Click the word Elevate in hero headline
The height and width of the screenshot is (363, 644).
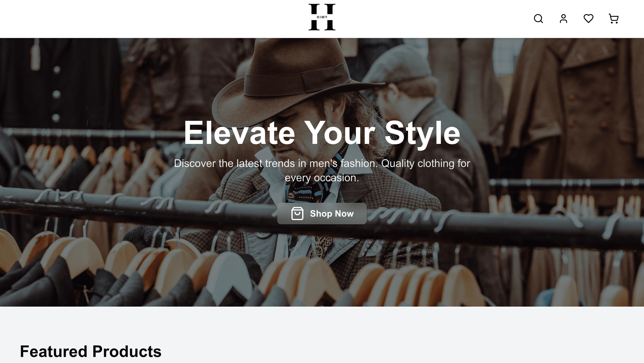pos(239,133)
